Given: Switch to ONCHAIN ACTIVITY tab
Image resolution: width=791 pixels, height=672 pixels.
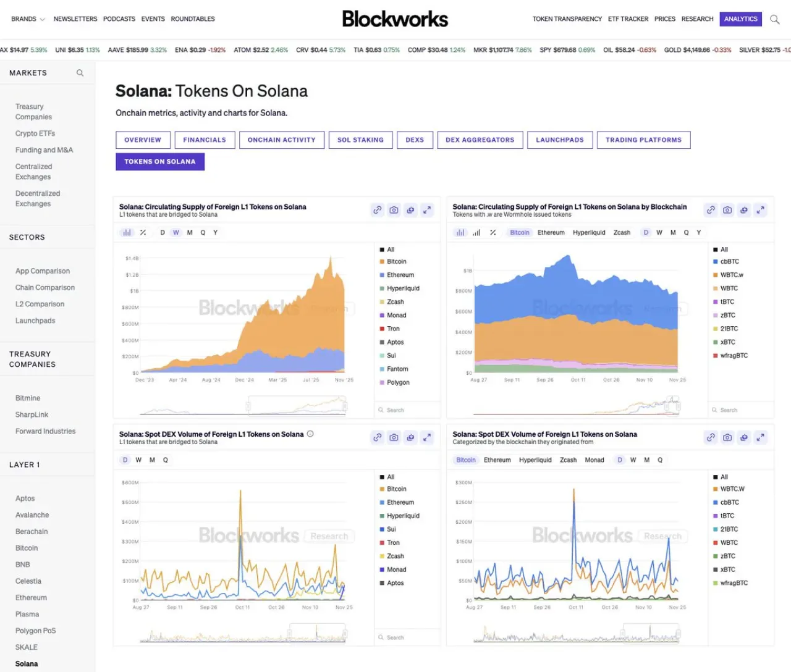Looking at the screenshot, I should (282, 140).
